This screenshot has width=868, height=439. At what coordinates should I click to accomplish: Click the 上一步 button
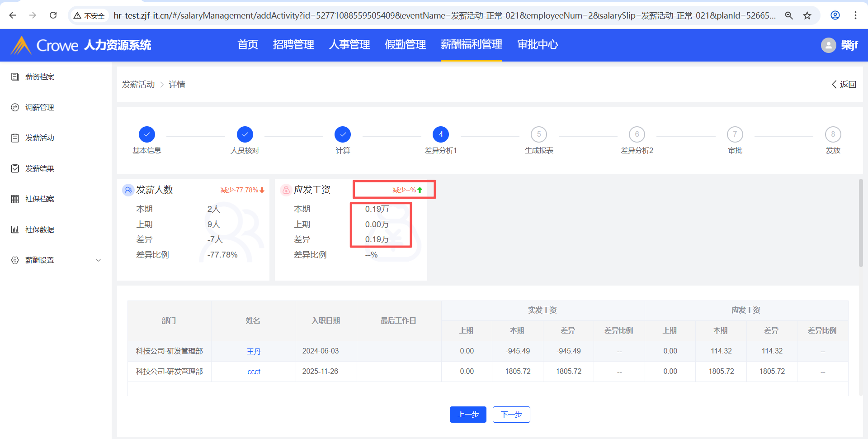click(x=468, y=415)
